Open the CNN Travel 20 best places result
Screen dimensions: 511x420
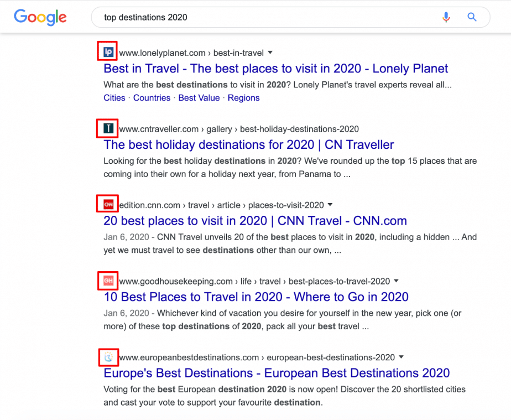coord(255,221)
